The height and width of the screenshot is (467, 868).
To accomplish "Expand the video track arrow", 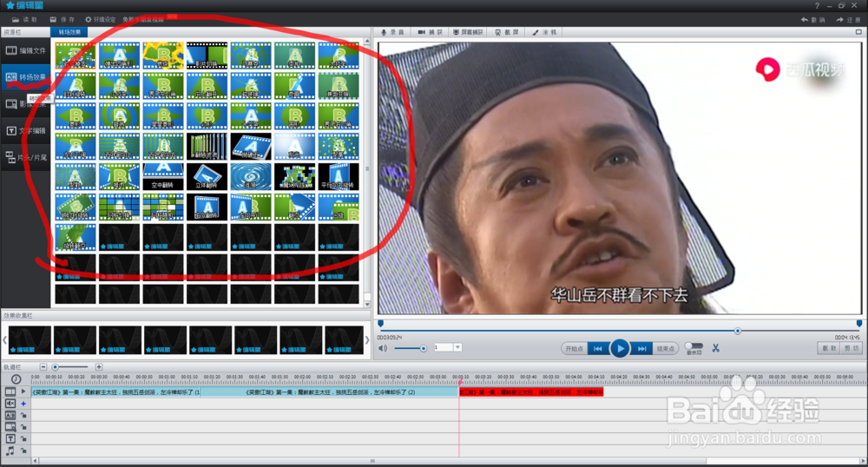I will click(x=23, y=391).
